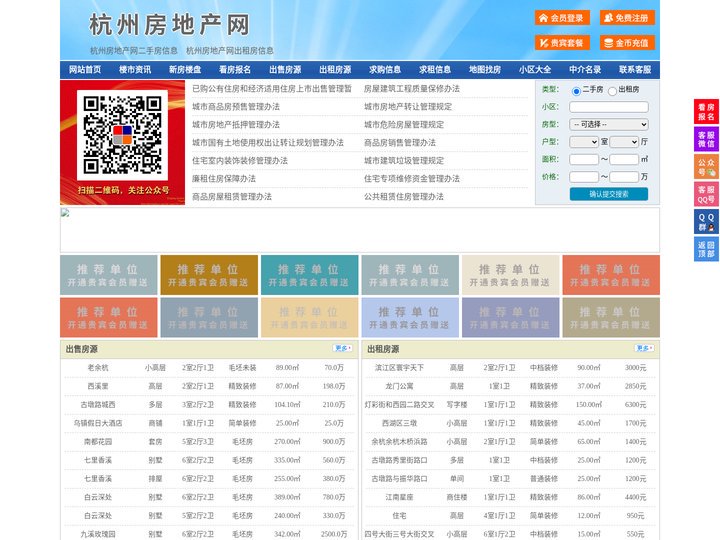This screenshot has height=540, width=720.
Task: Open the 厅 count dropdown
Action: click(624, 142)
